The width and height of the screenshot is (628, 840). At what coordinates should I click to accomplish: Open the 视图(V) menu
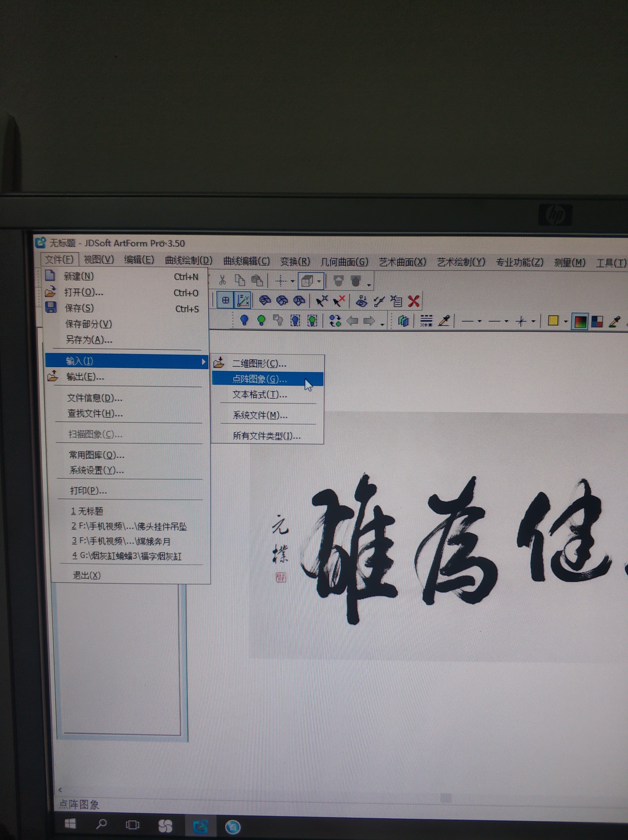(99, 260)
